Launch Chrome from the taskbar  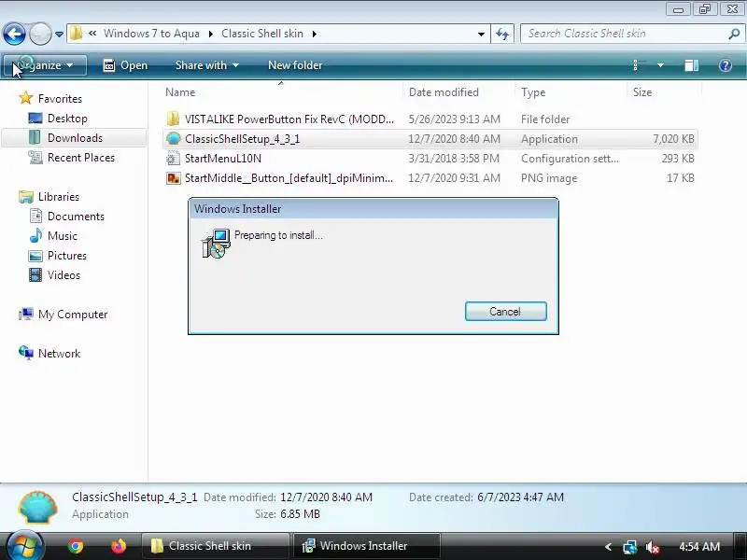pyautogui.click(x=76, y=546)
